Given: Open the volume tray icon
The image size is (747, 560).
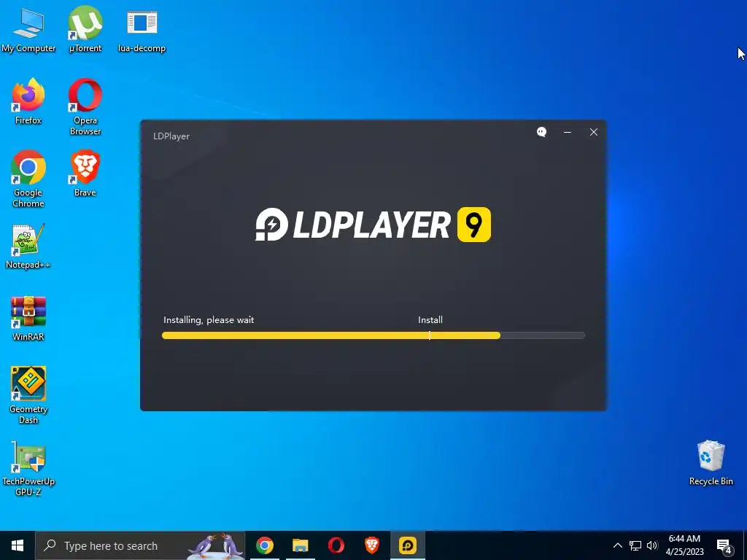Looking at the screenshot, I should pyautogui.click(x=652, y=545).
